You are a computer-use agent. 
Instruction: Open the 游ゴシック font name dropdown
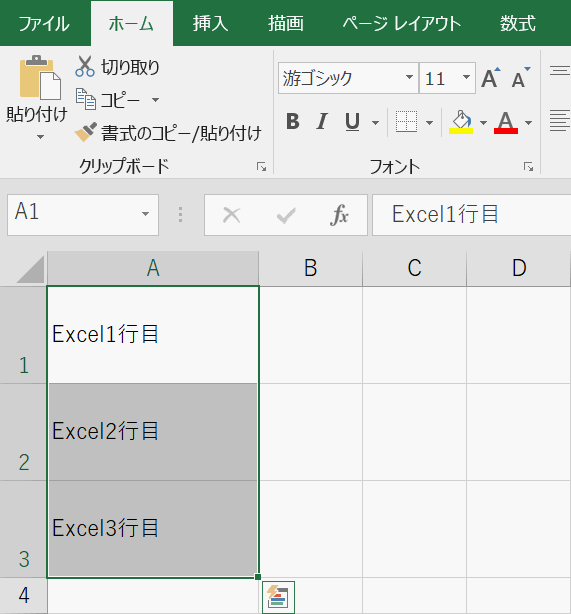pyautogui.click(x=409, y=77)
